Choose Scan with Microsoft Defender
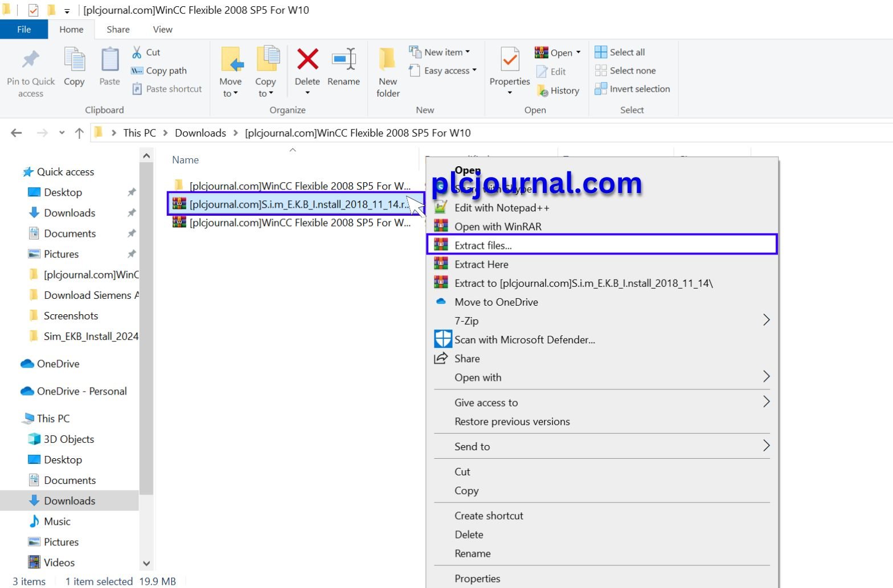Screen dimensions: 893x588 602,340
